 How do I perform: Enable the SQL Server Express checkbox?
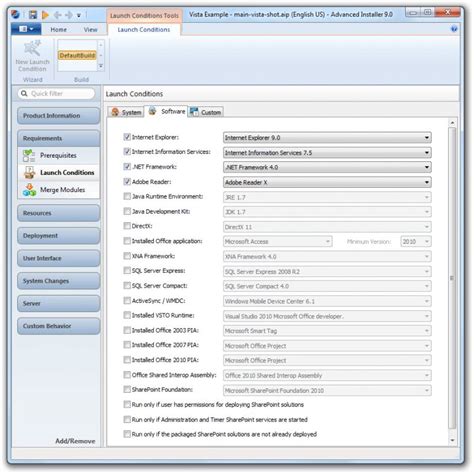coord(127,270)
